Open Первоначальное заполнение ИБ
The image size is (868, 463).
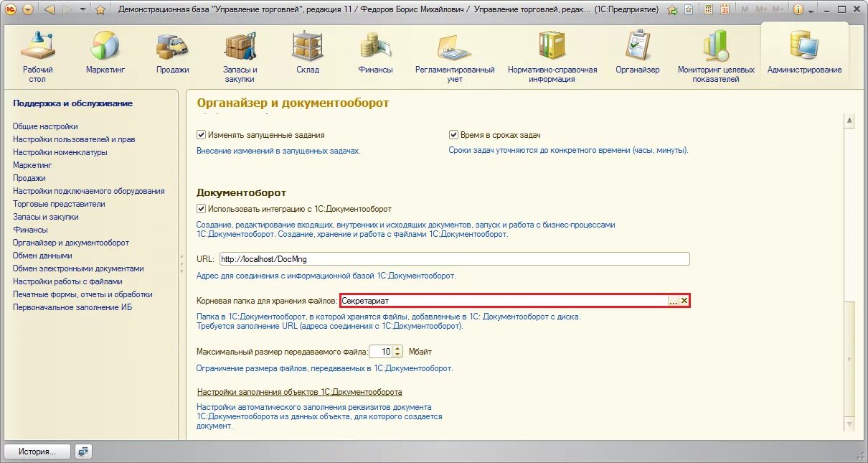click(72, 307)
